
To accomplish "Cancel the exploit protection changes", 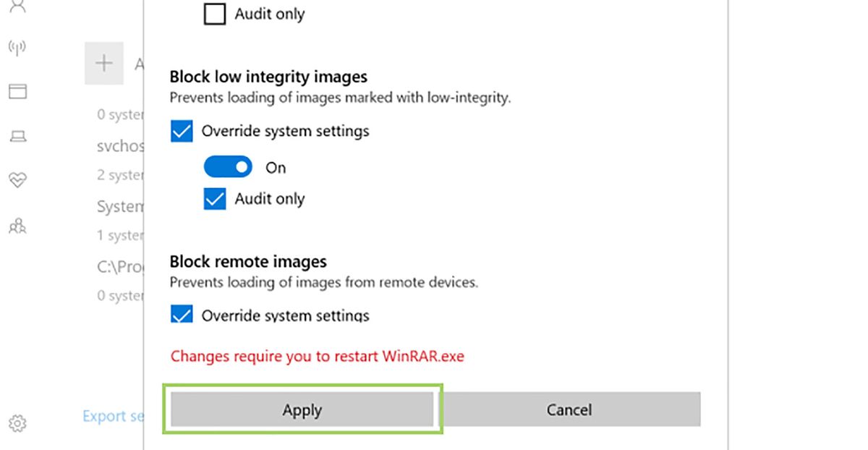I will (x=569, y=409).
